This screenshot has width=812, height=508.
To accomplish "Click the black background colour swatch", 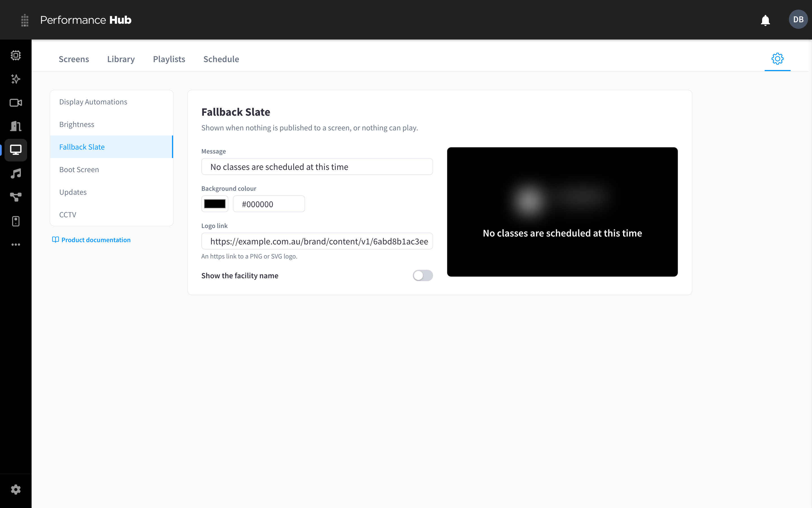I will tap(215, 204).
